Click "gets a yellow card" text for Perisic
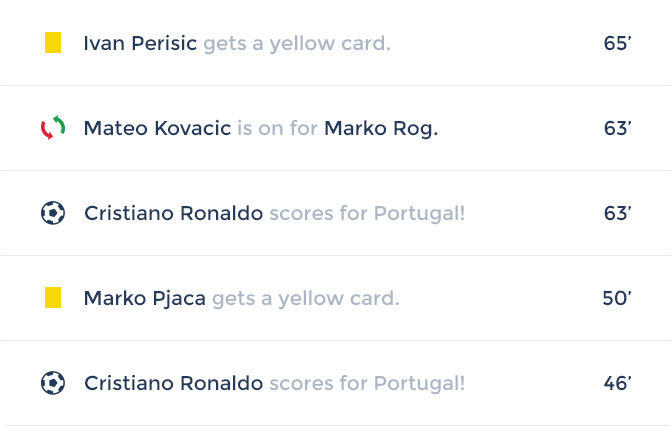 297,43
